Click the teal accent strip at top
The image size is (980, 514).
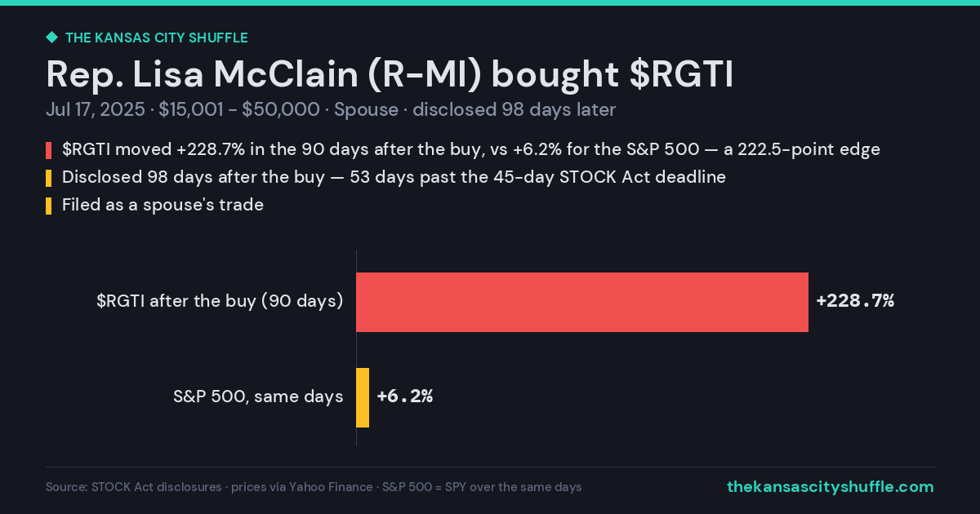point(490,2)
